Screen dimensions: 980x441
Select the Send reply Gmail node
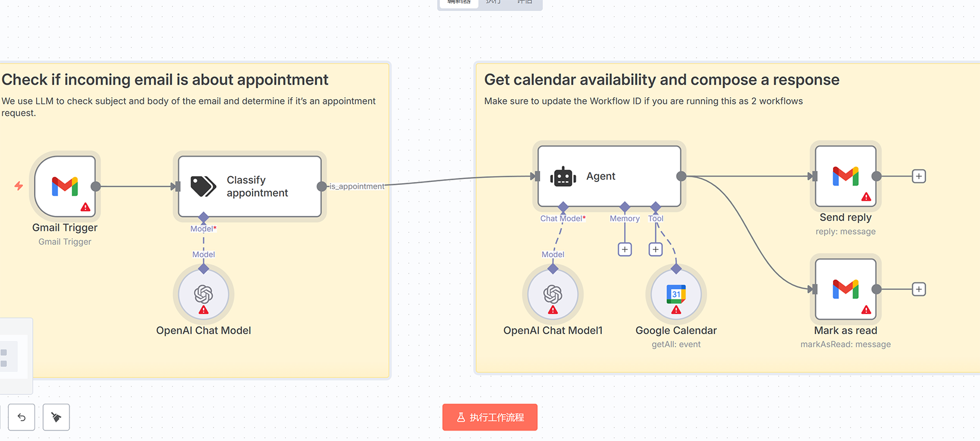click(x=845, y=176)
